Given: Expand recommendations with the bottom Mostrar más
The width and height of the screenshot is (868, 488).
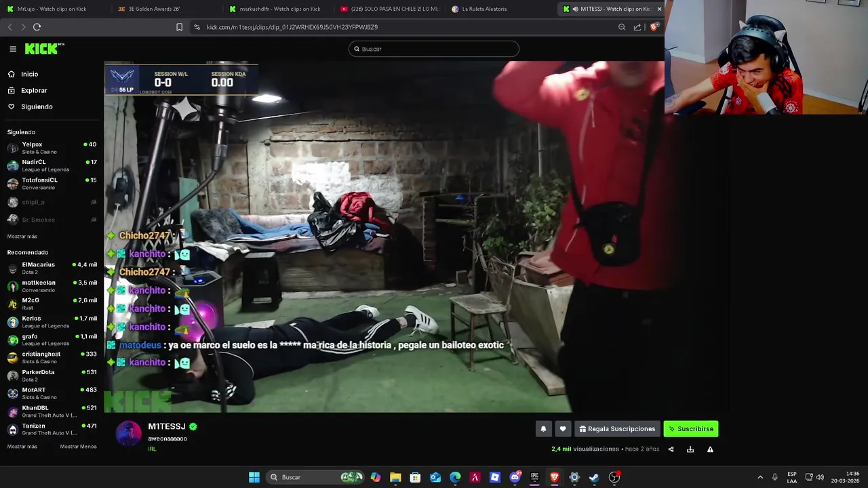Looking at the screenshot, I should [x=22, y=447].
